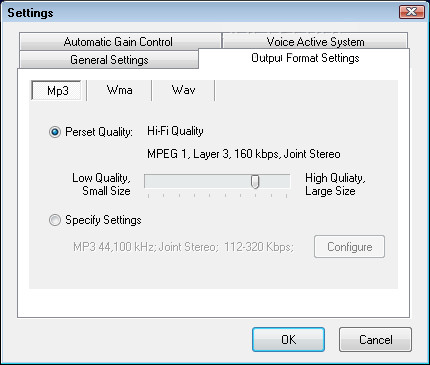Image resolution: width=430 pixels, height=365 pixels.
Task: Click the 'High Quliaty, Large Size' label
Action: coord(335,184)
